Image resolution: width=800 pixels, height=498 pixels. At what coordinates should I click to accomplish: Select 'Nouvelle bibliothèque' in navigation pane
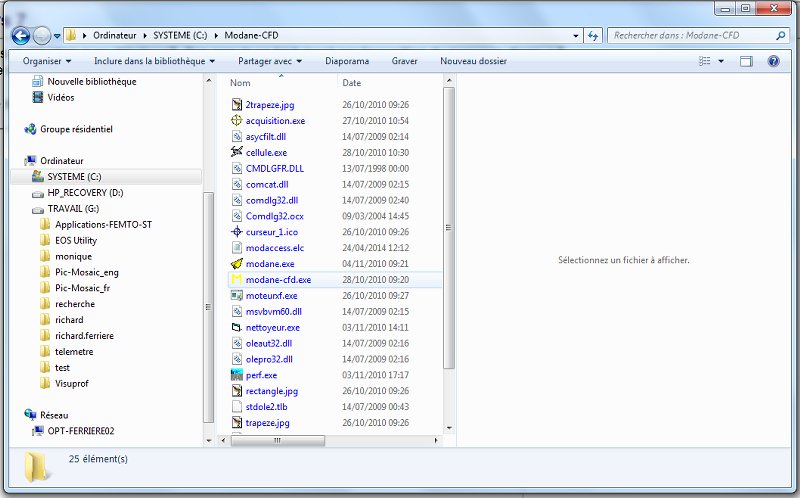(92, 82)
